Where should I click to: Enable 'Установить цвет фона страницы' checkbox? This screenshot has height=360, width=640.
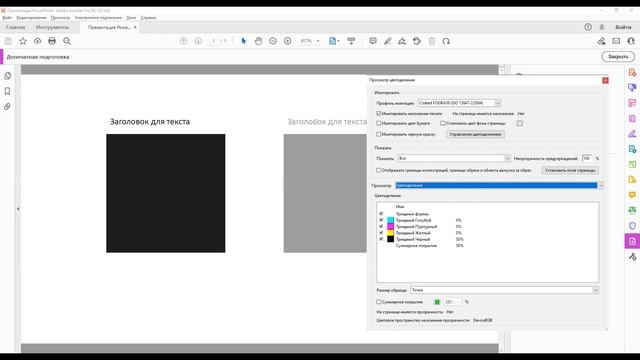[443, 123]
